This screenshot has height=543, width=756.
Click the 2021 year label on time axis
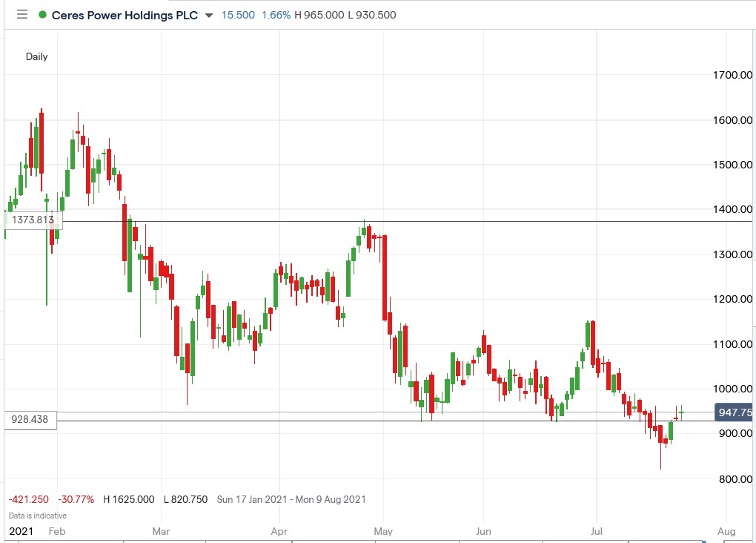coord(21,531)
